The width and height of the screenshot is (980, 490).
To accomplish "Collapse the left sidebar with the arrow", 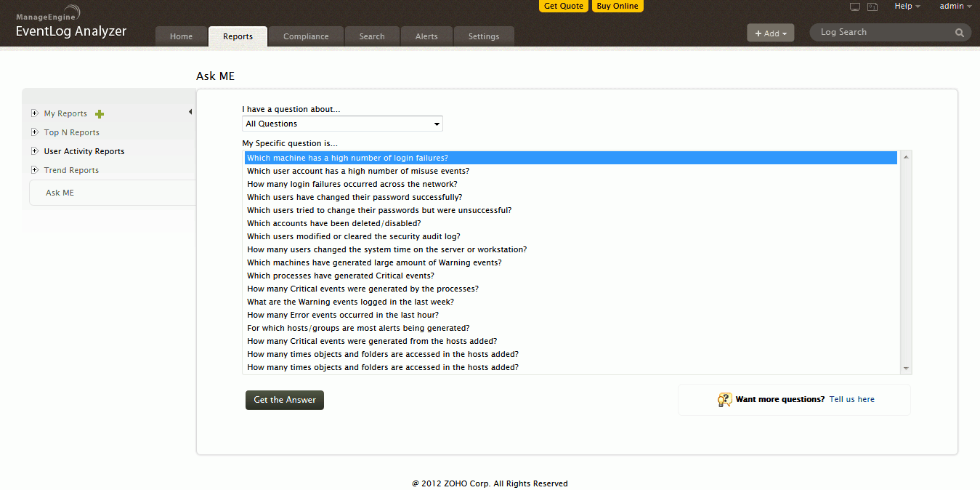I will point(190,112).
